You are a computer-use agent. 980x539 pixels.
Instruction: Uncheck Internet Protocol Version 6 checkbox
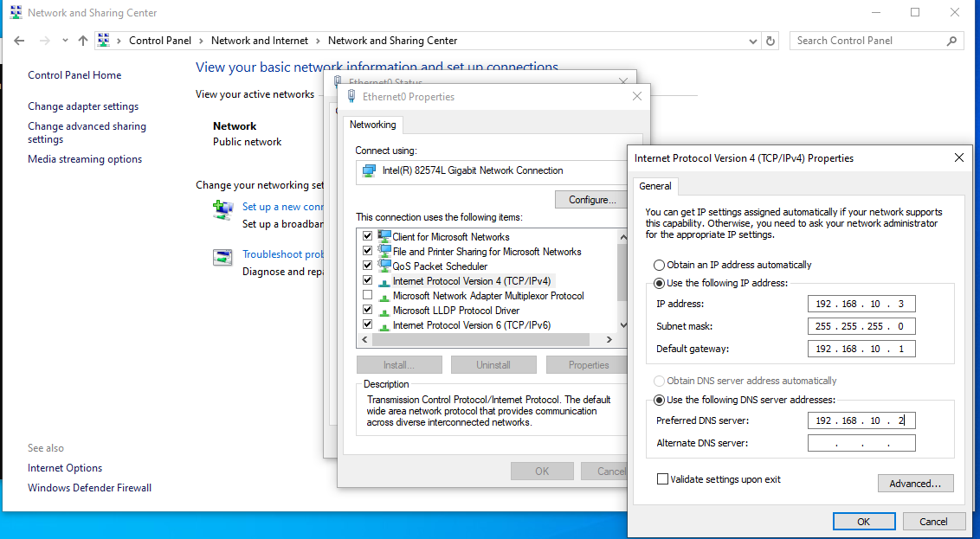[367, 324]
